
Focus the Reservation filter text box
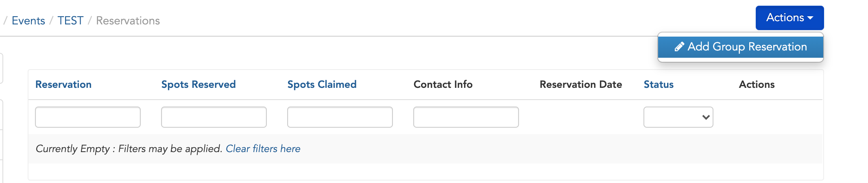tap(88, 117)
